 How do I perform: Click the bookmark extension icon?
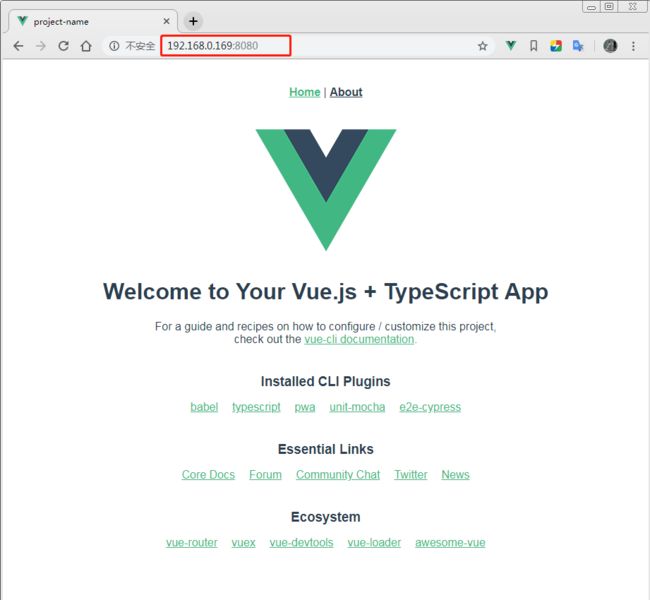tap(534, 46)
